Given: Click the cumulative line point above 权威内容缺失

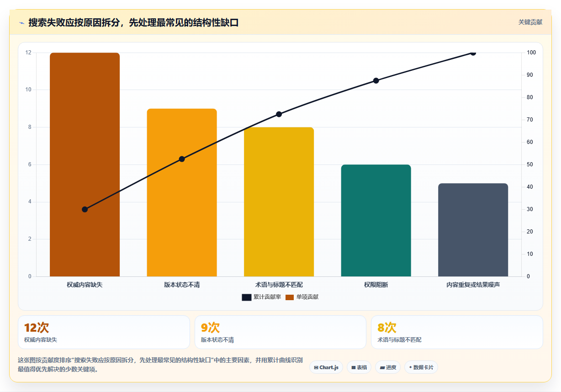Looking at the screenshot, I should 85,209.
